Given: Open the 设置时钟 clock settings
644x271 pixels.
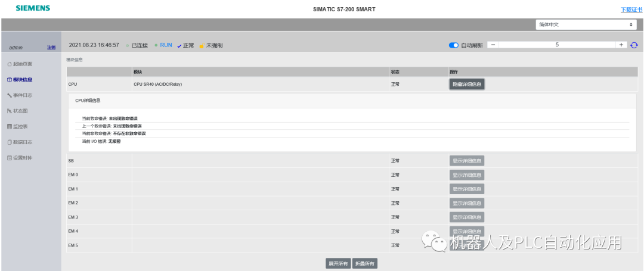Looking at the screenshot, I should pos(20,158).
